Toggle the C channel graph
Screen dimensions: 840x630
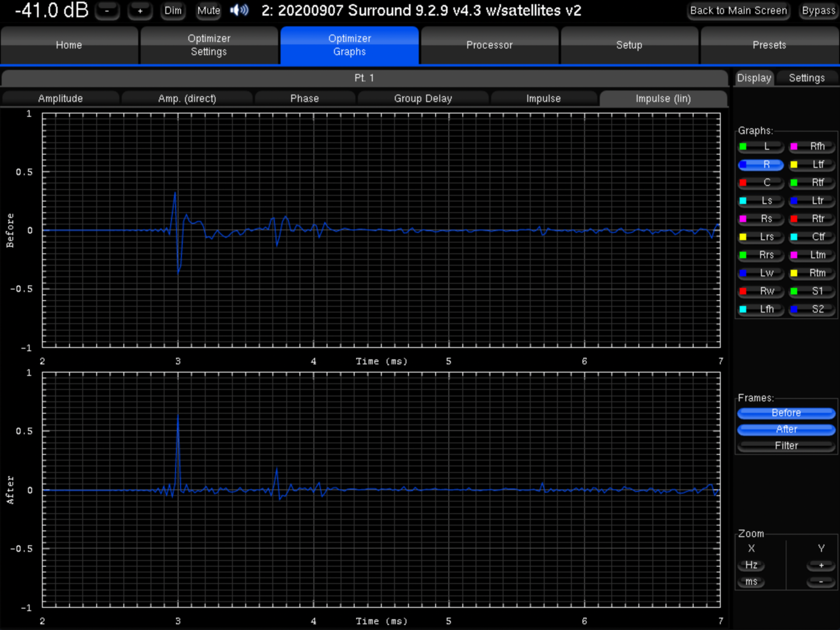[x=761, y=183]
